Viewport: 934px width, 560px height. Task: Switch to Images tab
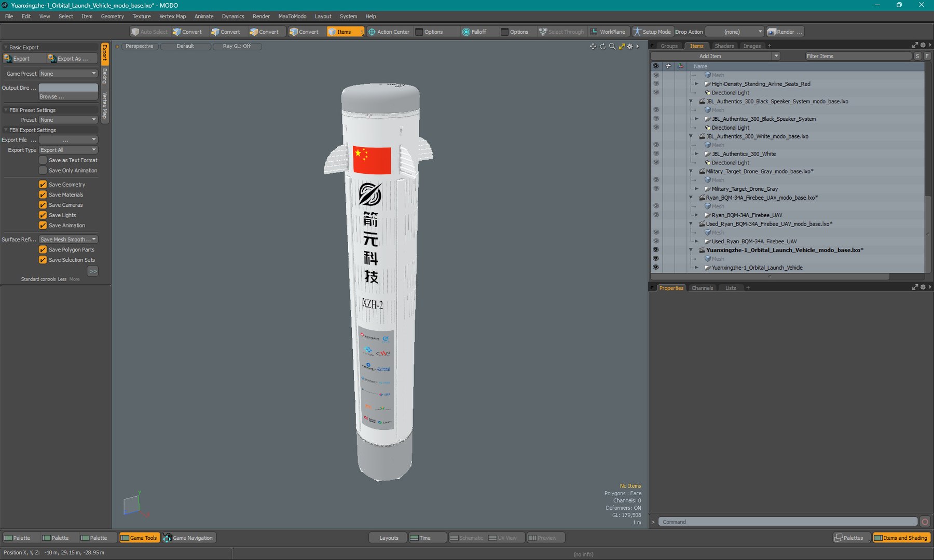click(752, 46)
